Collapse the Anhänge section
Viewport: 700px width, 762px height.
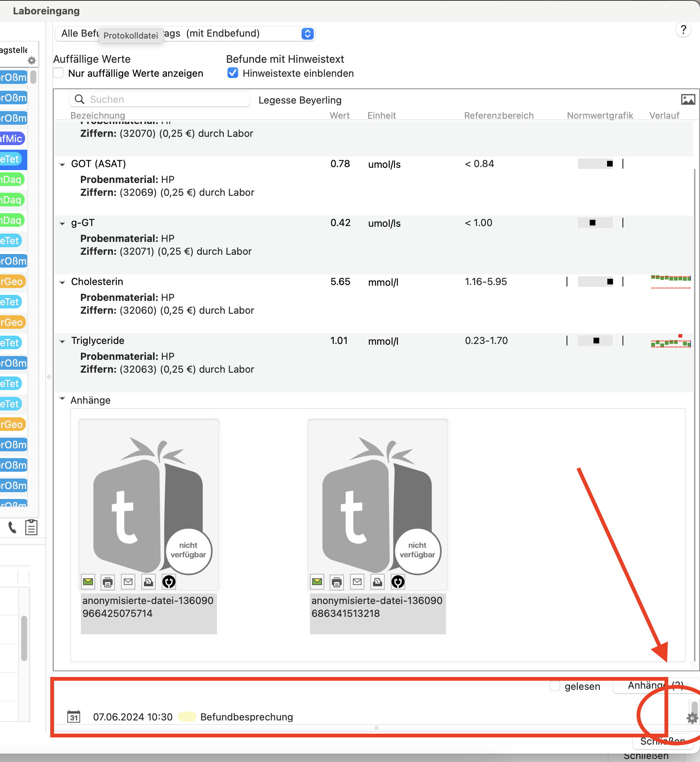click(x=62, y=398)
